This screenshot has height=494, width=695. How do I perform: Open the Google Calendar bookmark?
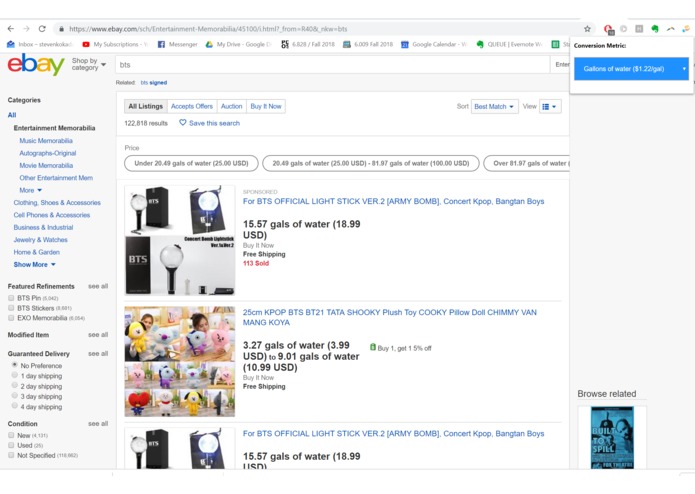[434, 44]
